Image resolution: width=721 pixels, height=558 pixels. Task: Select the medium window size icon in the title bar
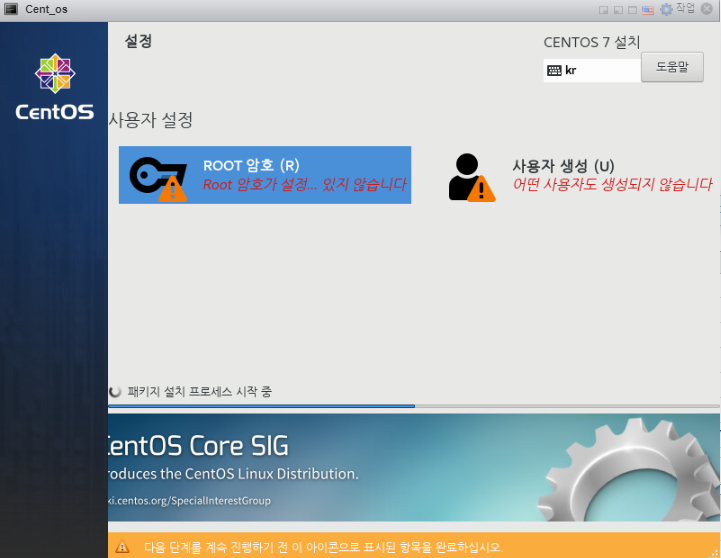click(x=618, y=10)
